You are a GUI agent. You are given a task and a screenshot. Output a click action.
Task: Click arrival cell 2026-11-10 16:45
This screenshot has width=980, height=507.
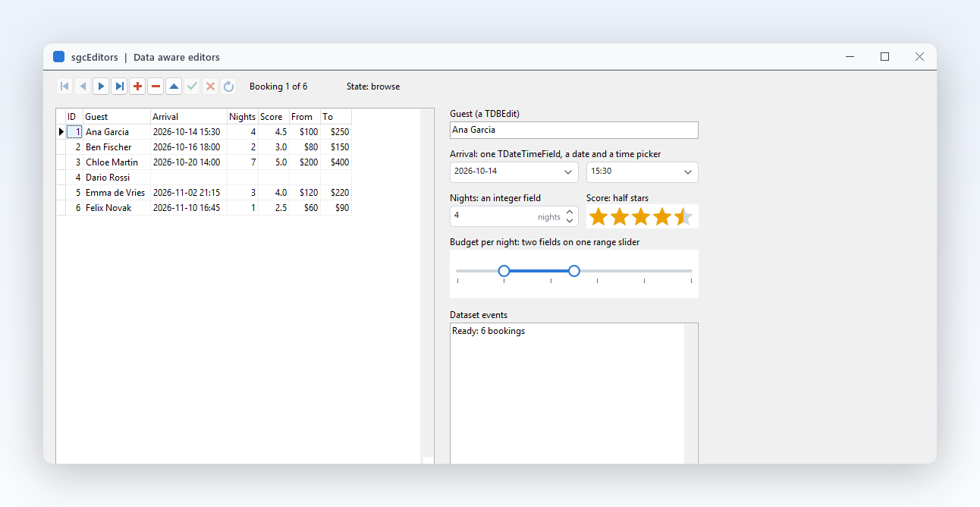click(x=189, y=208)
